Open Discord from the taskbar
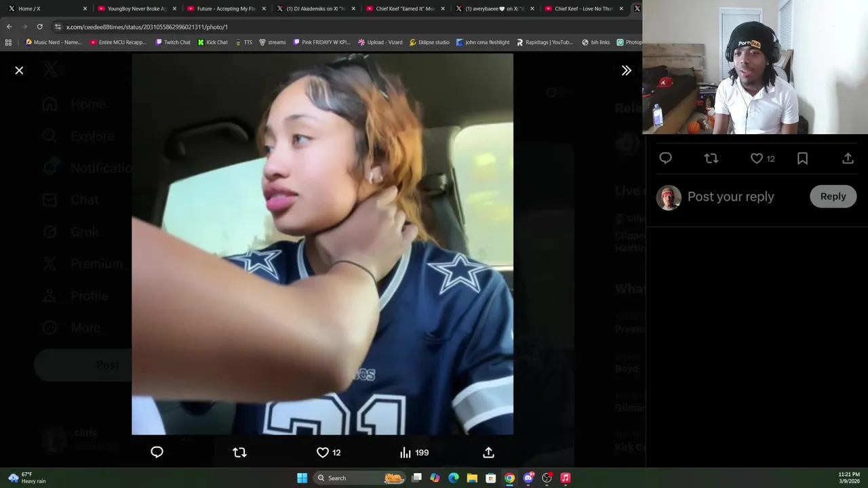The height and width of the screenshot is (488, 868). pyautogui.click(x=528, y=478)
